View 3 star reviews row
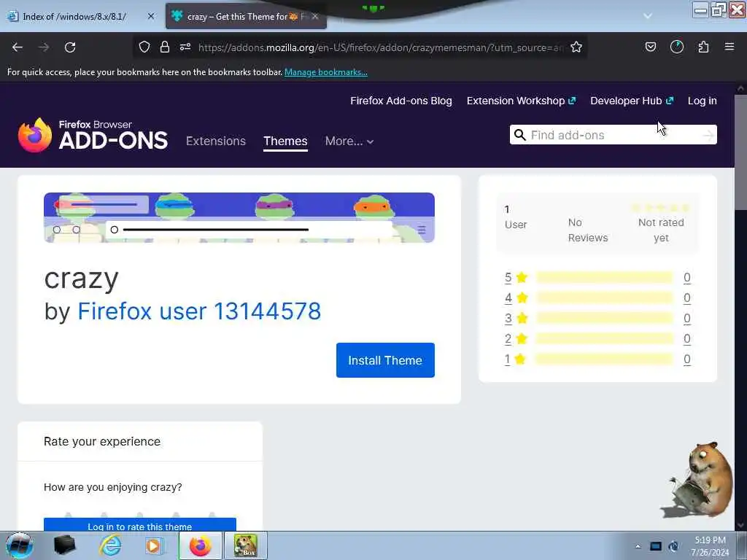The width and height of the screenshot is (747, 560). tap(598, 318)
